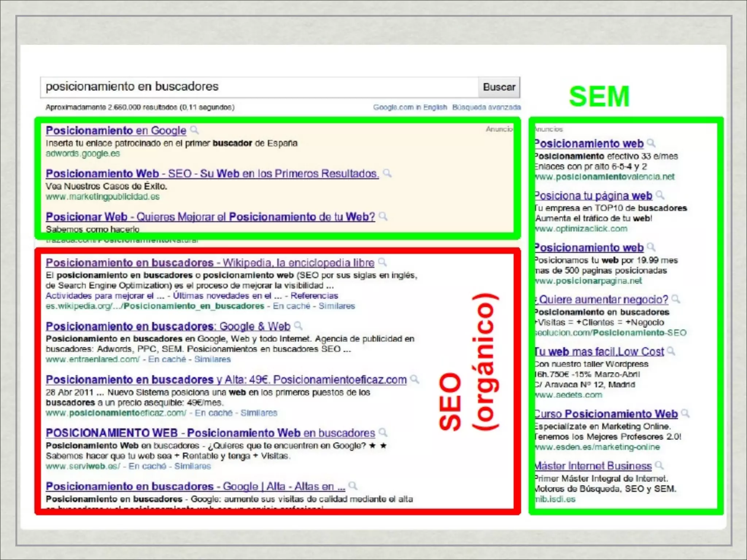The height and width of the screenshot is (560, 747).
Task: Click Similares link under entraenlared.com result
Action: click(212, 359)
